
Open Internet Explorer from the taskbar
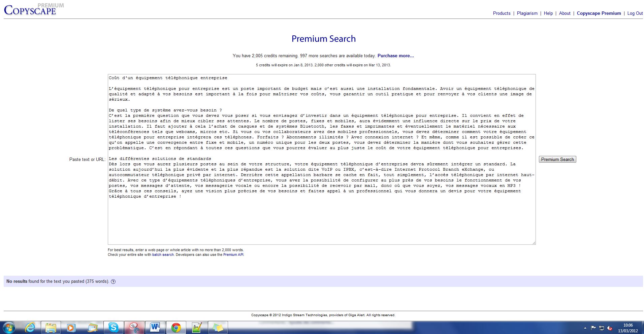30,327
